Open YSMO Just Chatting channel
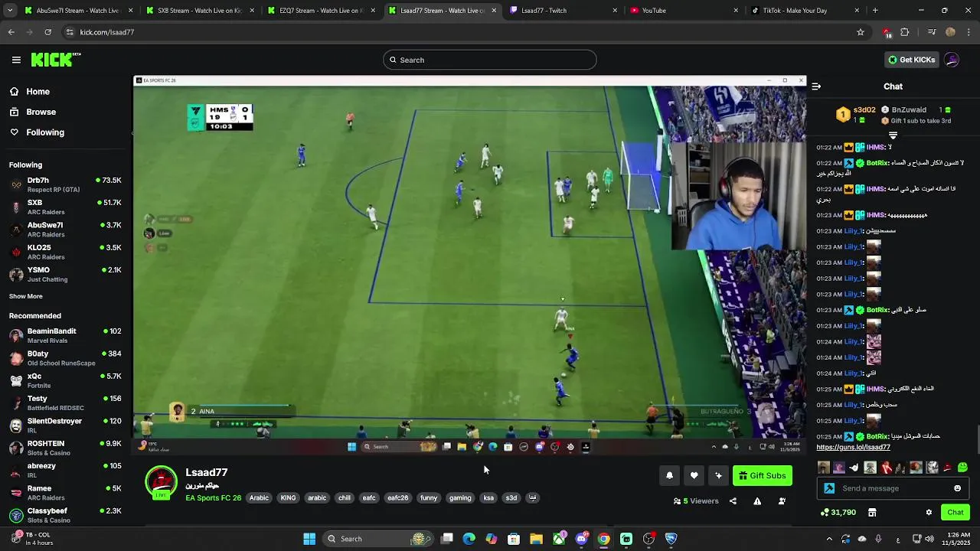Image resolution: width=980 pixels, height=551 pixels. 66,274
